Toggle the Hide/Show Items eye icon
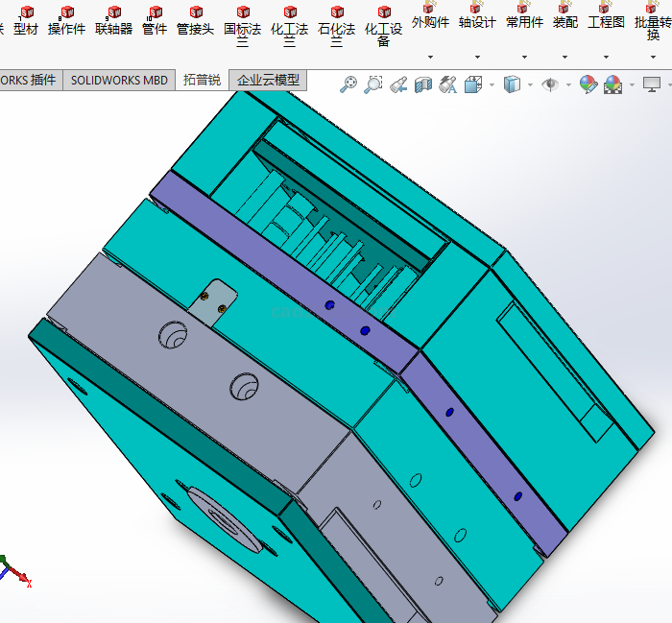This screenshot has width=672, height=623. tap(550, 84)
